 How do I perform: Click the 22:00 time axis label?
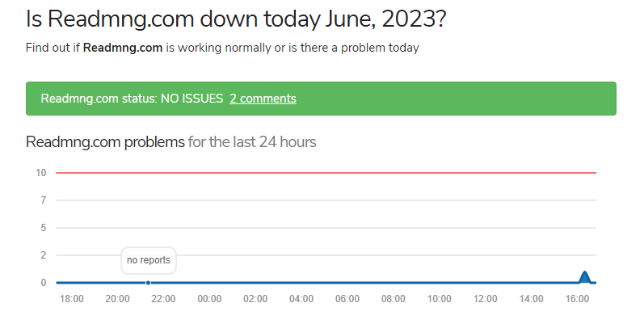click(163, 299)
